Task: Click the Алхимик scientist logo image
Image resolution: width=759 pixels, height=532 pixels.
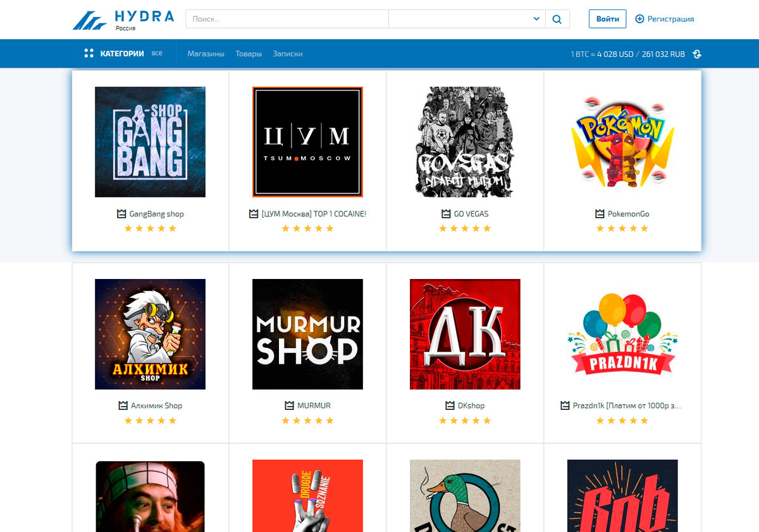Action: pos(150,334)
